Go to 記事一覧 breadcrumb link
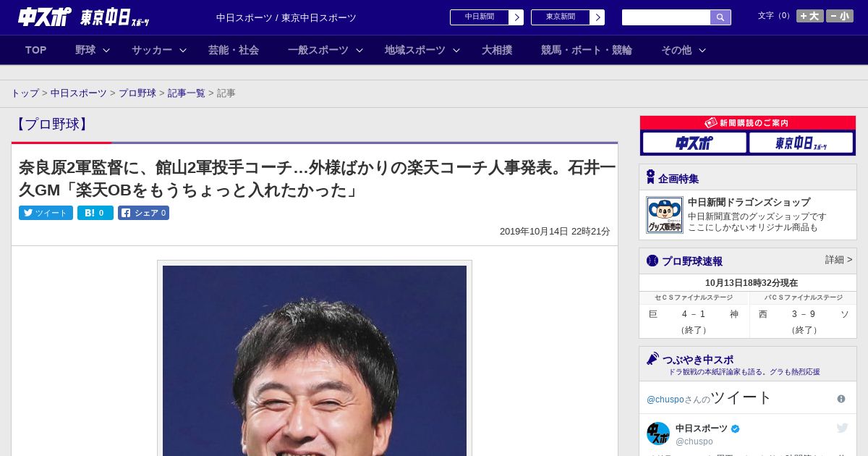868x456 pixels. point(187,93)
